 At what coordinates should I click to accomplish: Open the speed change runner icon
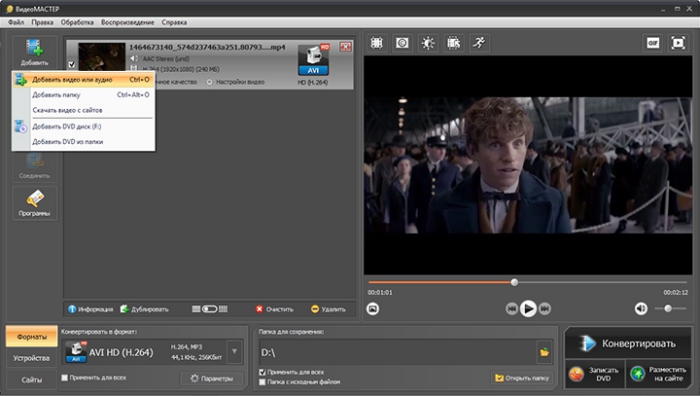tap(479, 43)
